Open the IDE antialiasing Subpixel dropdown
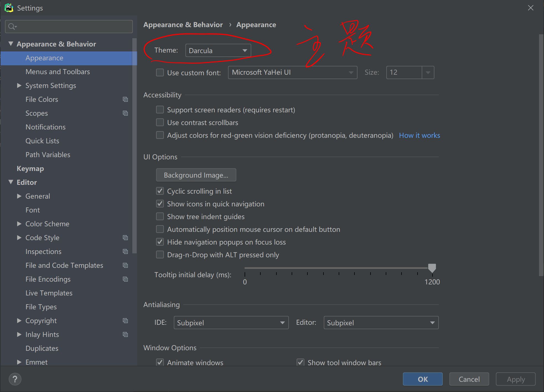 pos(231,323)
